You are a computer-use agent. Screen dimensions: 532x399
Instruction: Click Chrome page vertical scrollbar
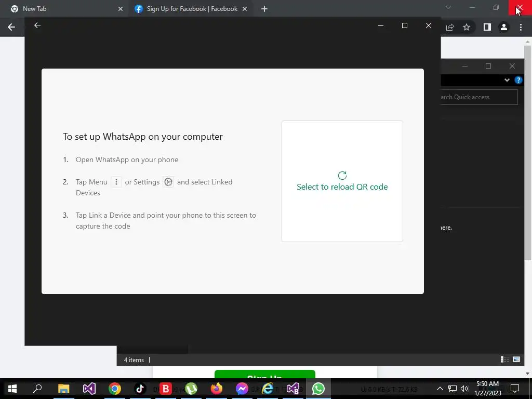(x=527, y=153)
